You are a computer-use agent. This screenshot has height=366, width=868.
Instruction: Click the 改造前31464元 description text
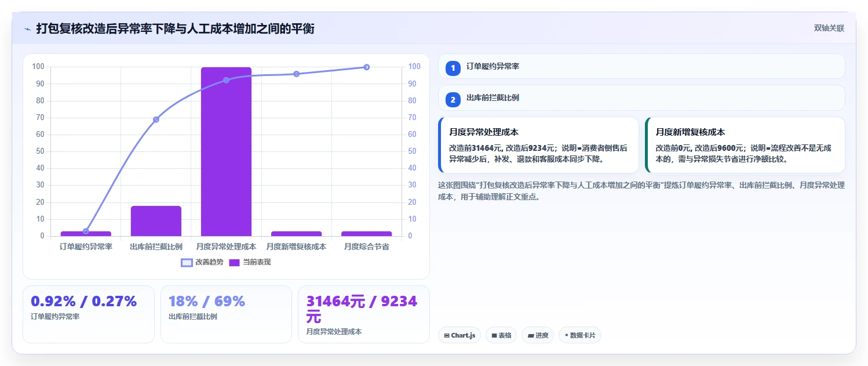538,153
